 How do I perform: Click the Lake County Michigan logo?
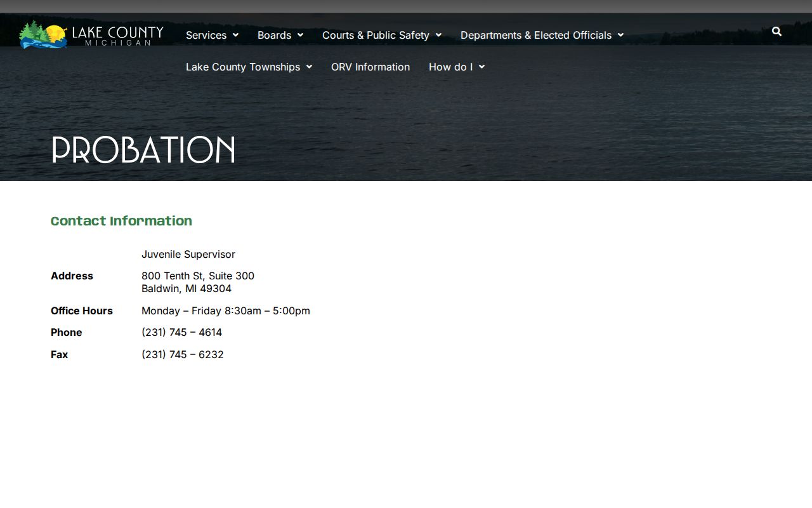click(x=91, y=34)
